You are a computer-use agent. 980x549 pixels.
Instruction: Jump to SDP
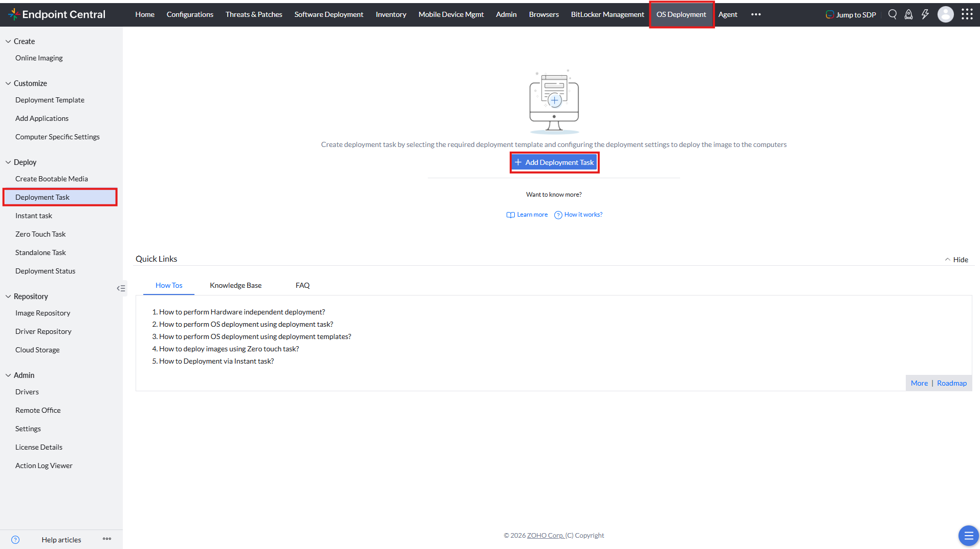851,14
